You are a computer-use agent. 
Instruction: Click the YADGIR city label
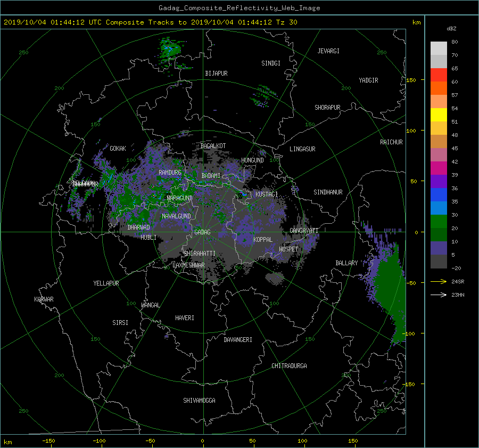(x=368, y=80)
